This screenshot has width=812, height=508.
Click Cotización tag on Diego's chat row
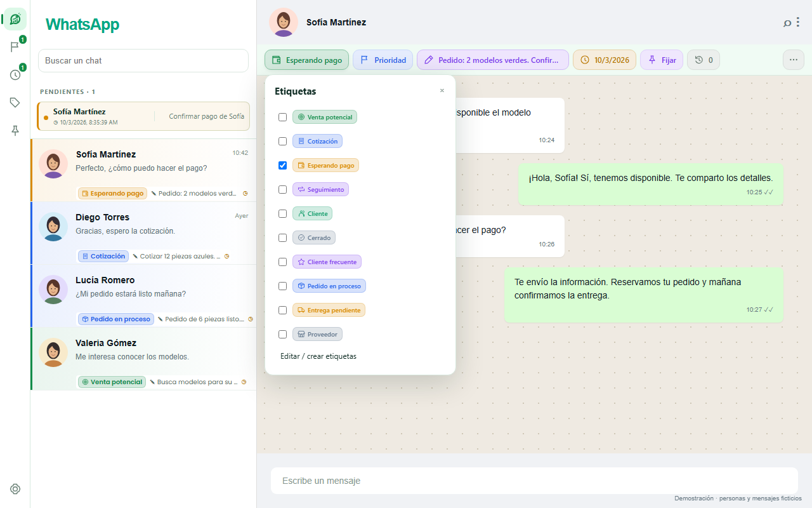(x=103, y=256)
